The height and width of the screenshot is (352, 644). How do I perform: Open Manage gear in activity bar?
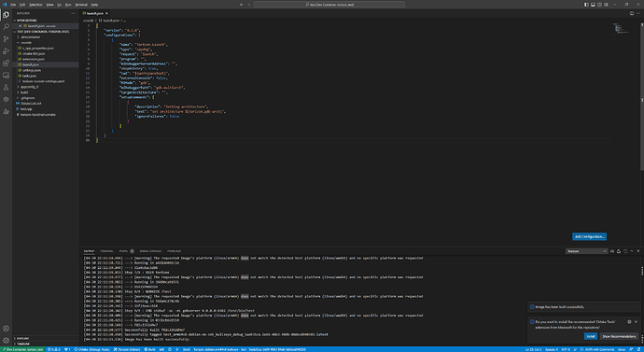pos(6,341)
